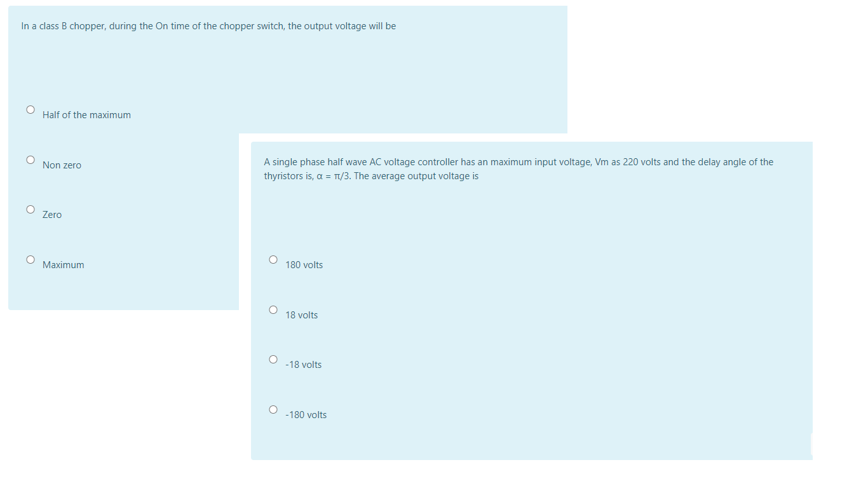Click the 'Half of the maximum' option label
868x488 pixels.
coord(86,115)
